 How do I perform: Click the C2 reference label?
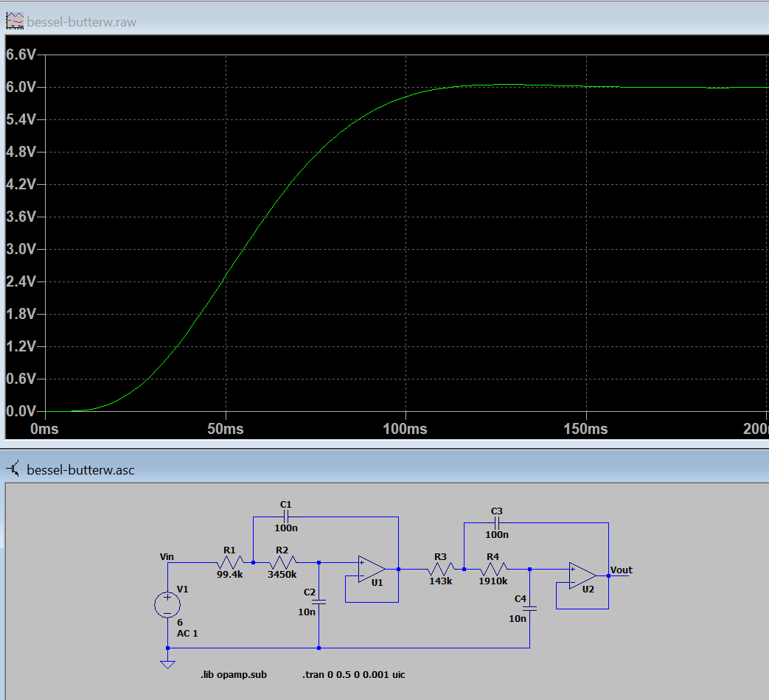point(310,592)
